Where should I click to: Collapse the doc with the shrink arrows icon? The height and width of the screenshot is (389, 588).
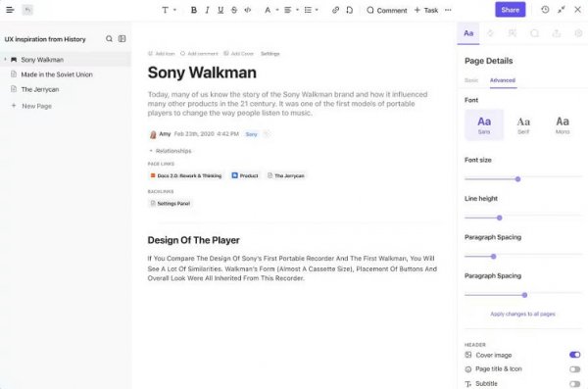pyautogui.click(x=562, y=10)
